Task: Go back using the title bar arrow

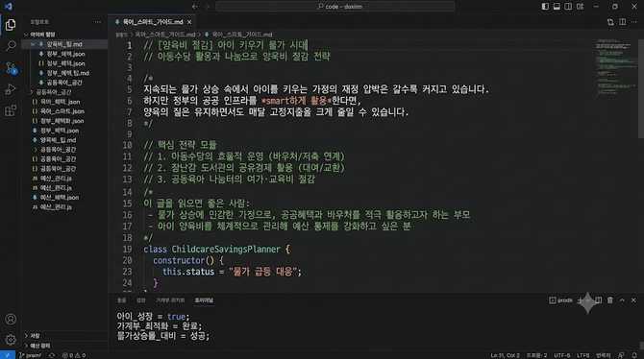Action: (195, 6)
